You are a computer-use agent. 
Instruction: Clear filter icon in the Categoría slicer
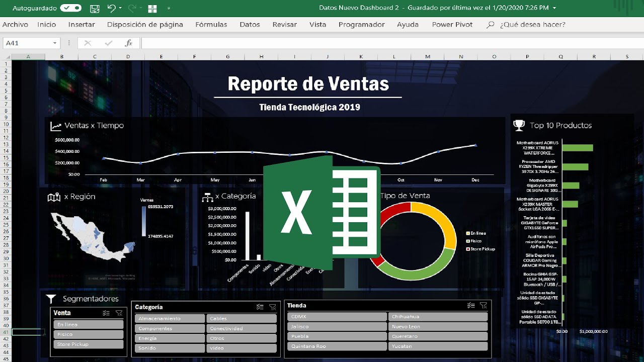point(273,307)
